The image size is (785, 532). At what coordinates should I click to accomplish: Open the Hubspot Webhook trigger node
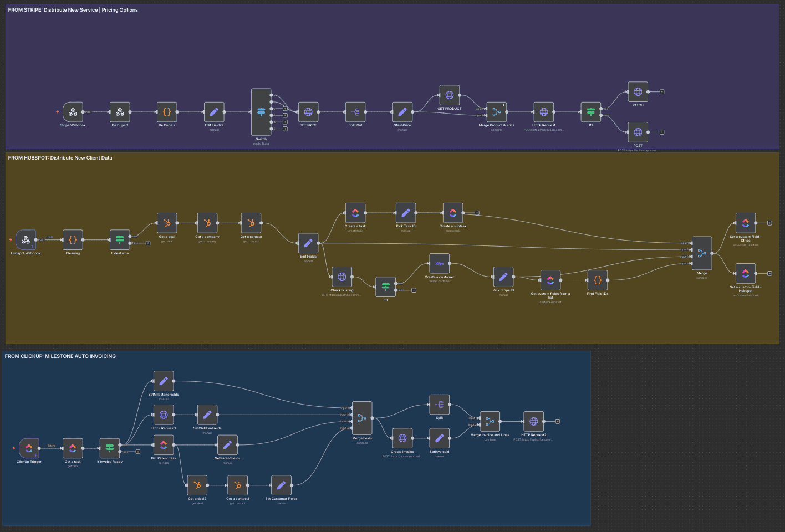[x=26, y=240]
